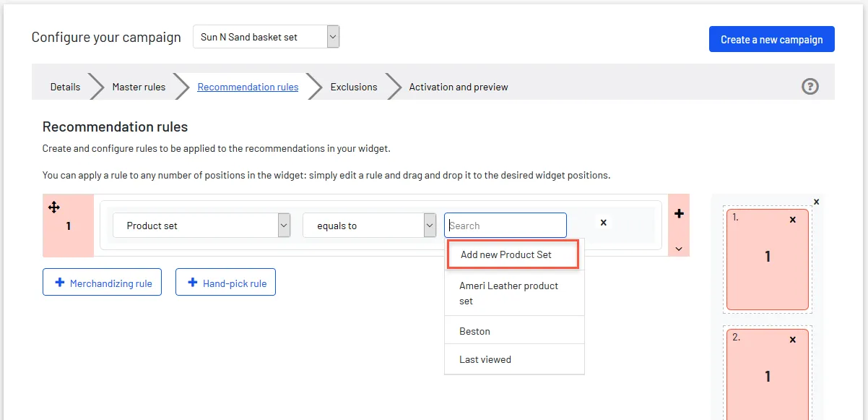The width and height of the screenshot is (868, 420).
Task: Open the Sun N Sand basket set dropdown
Action: 266,37
